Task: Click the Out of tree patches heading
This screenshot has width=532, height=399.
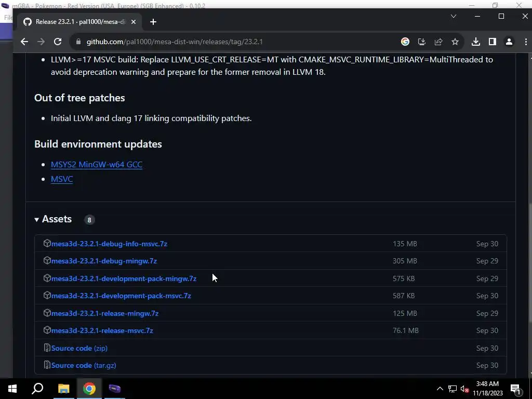Action: (x=79, y=98)
